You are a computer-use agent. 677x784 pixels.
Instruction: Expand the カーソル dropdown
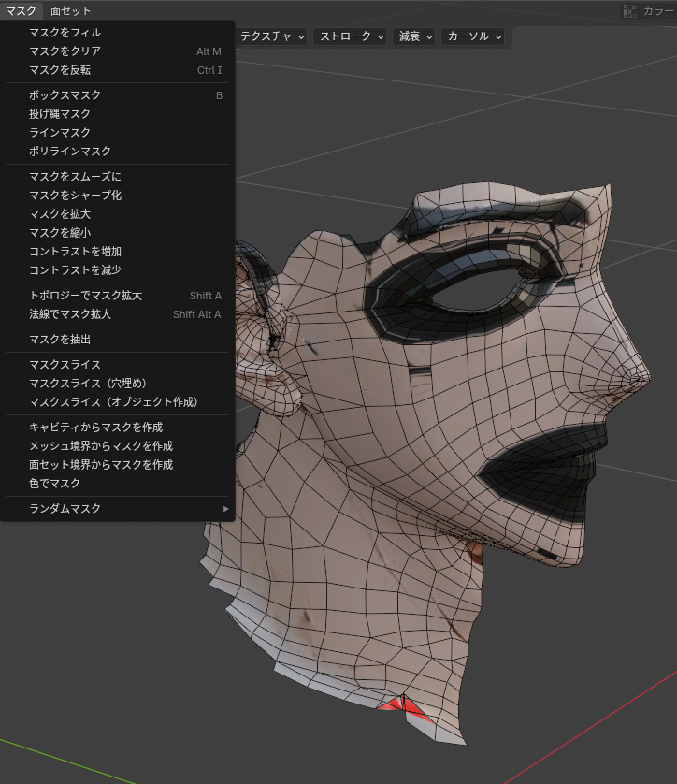[x=474, y=36]
